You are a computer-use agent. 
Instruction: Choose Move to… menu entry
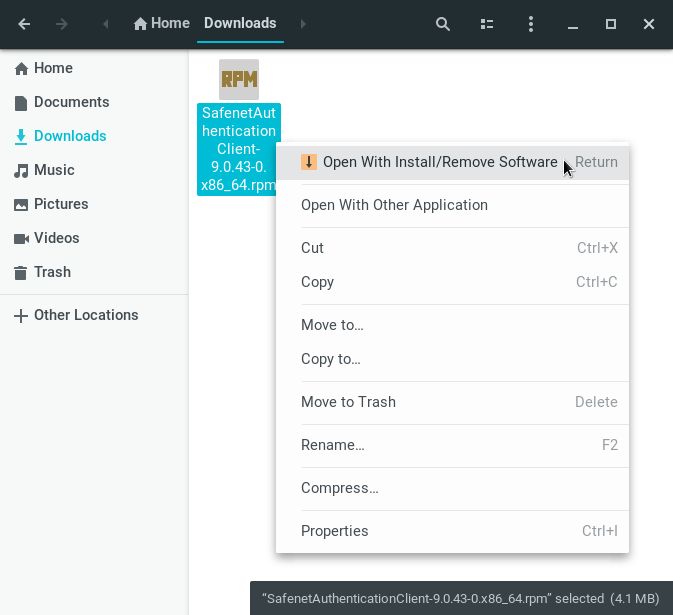pyautogui.click(x=452, y=325)
